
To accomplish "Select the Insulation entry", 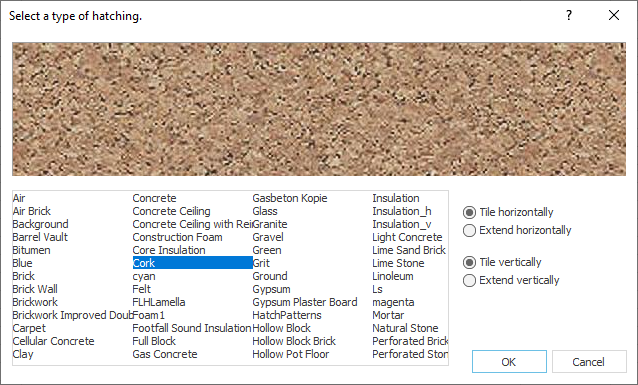I will 396,198.
